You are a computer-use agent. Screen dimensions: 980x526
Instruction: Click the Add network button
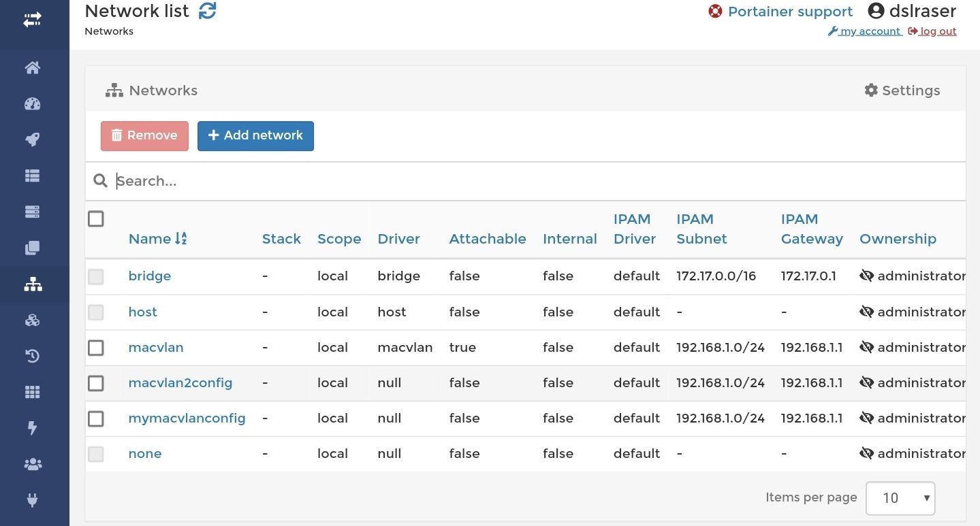(x=255, y=135)
